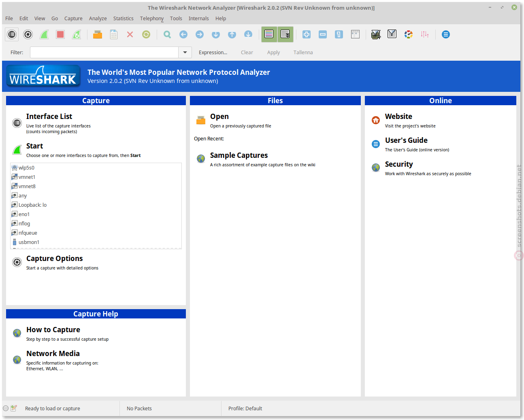
Task: Open the online User's Guide
Action: [x=406, y=140]
